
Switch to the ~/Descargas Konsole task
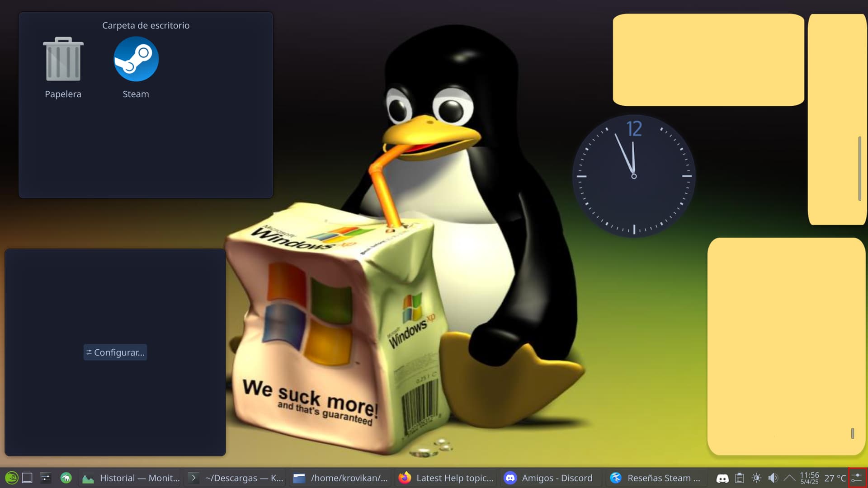[236, 478]
